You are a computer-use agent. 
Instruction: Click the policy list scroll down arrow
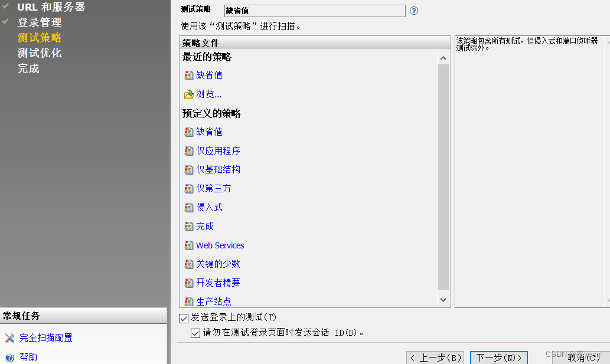(x=443, y=300)
